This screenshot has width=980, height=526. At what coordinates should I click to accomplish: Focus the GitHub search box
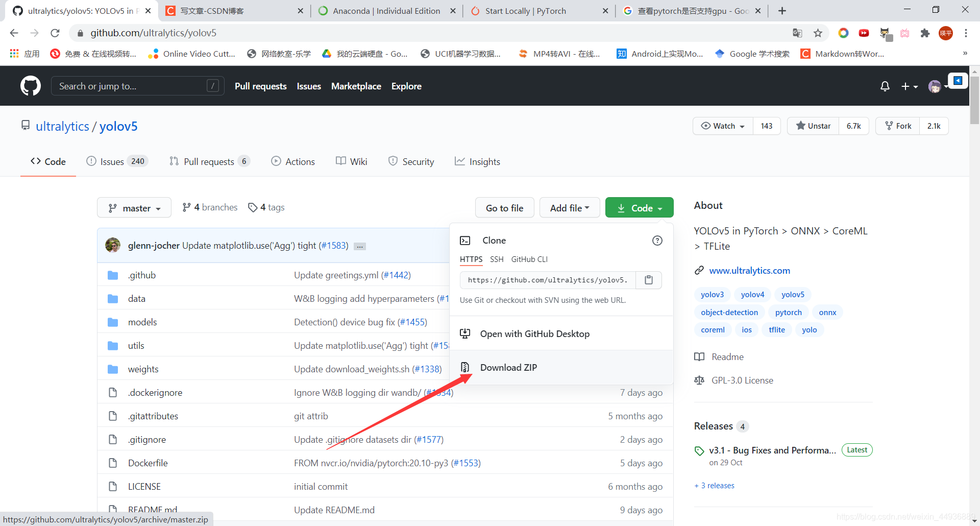138,86
